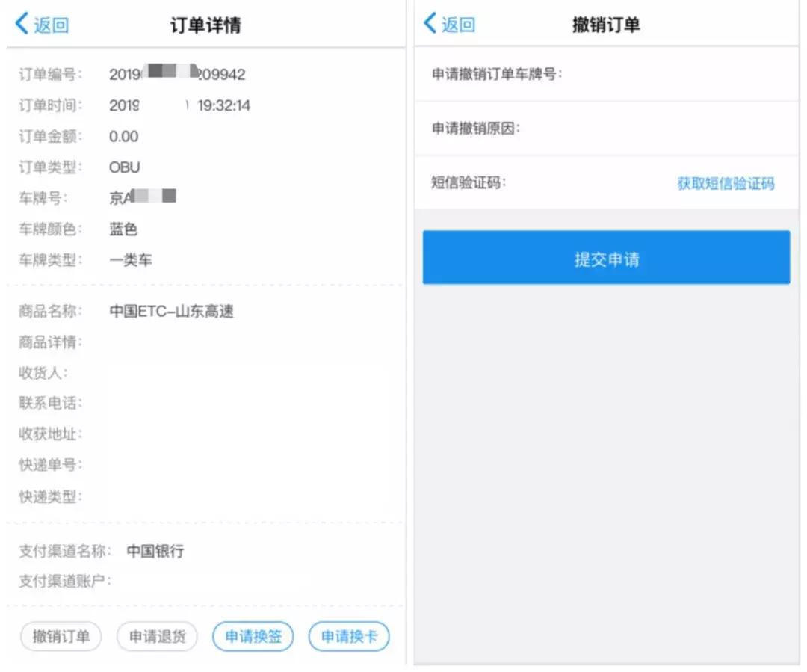The height and width of the screenshot is (672, 807).
Task: Click the 短信验证码 input field
Action: (x=598, y=184)
